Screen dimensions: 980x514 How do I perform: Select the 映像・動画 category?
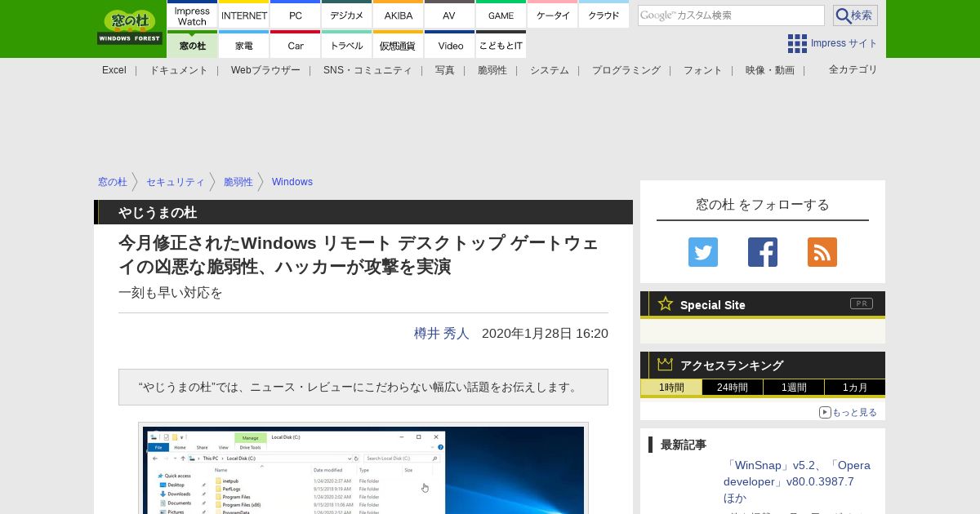coord(770,70)
